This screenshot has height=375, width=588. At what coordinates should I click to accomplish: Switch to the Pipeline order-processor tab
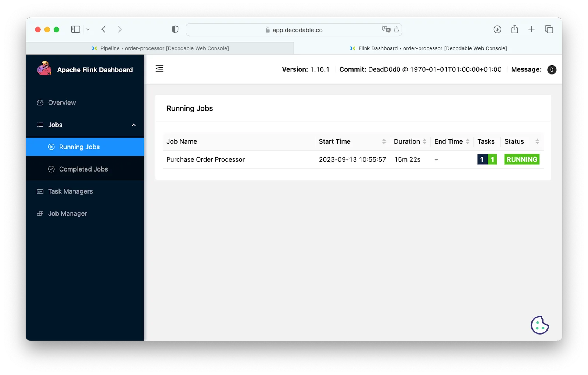point(160,48)
